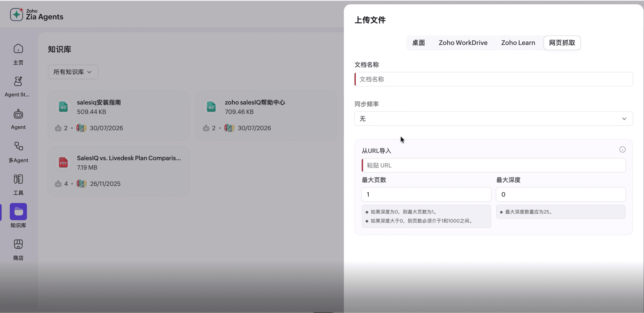Open the 商店 store sidebar icon
644x313 pixels.
click(18, 244)
